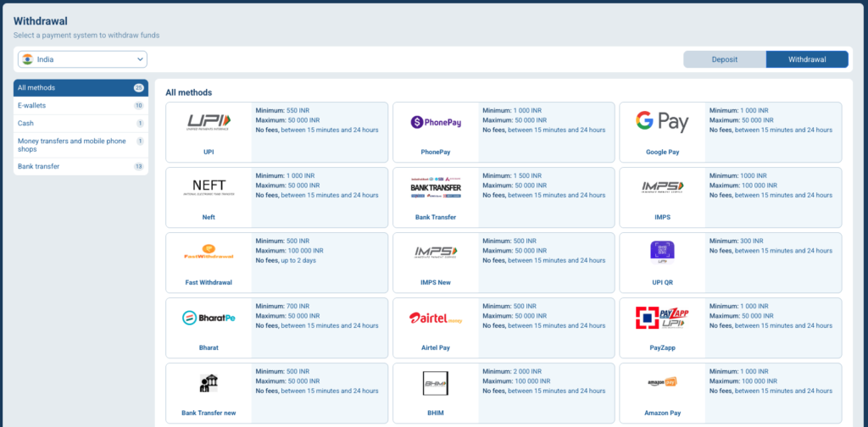
Task: Click the Bharat name label
Action: [209, 348]
